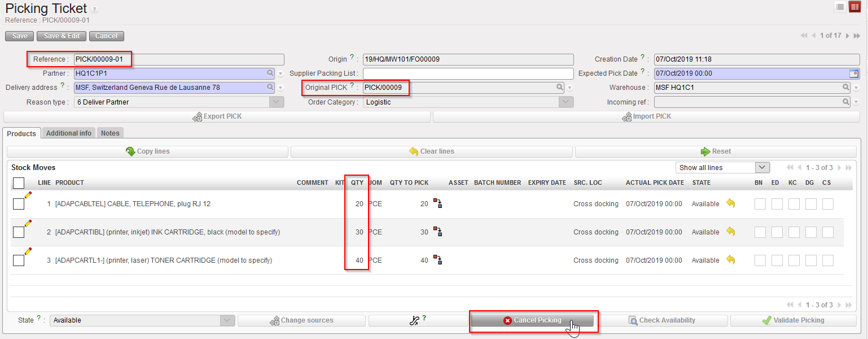Screen dimensions: 868x339
Task: Select checkbox for TONER CARTRIDGE line
Action: (x=19, y=260)
